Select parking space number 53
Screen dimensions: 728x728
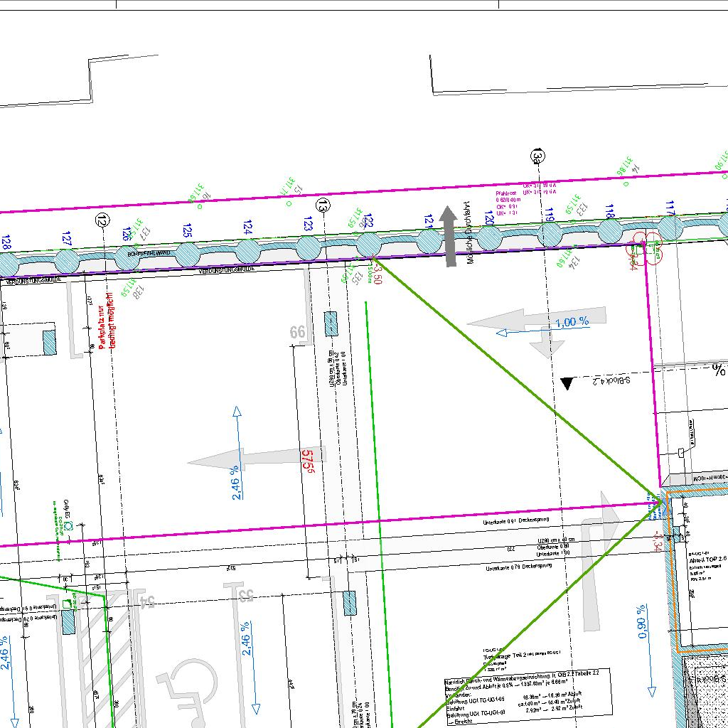pyautogui.click(x=245, y=594)
